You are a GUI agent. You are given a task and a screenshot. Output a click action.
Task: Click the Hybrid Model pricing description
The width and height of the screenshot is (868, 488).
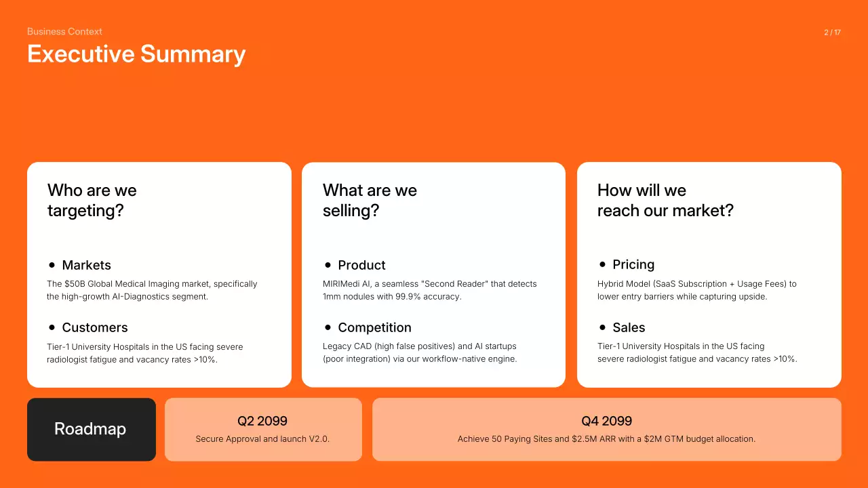(x=696, y=290)
